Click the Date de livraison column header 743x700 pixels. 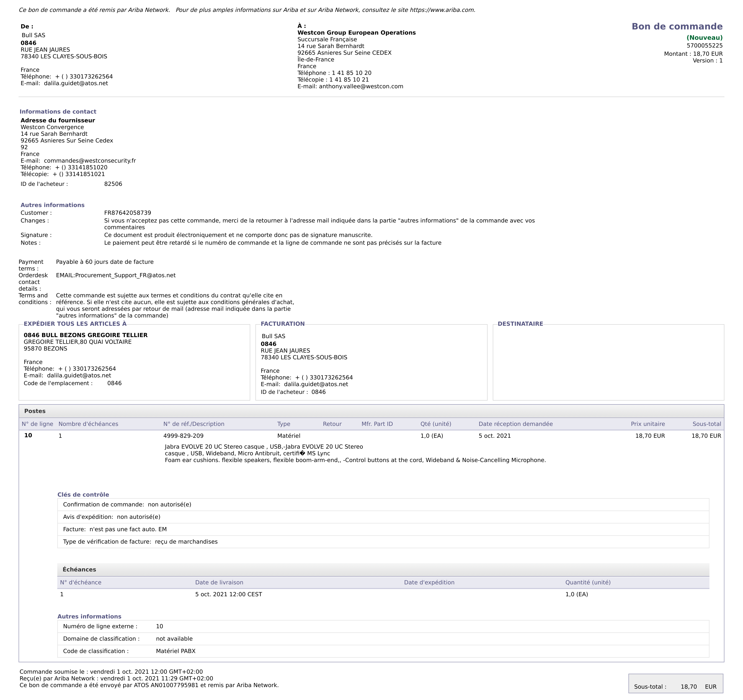(x=219, y=583)
